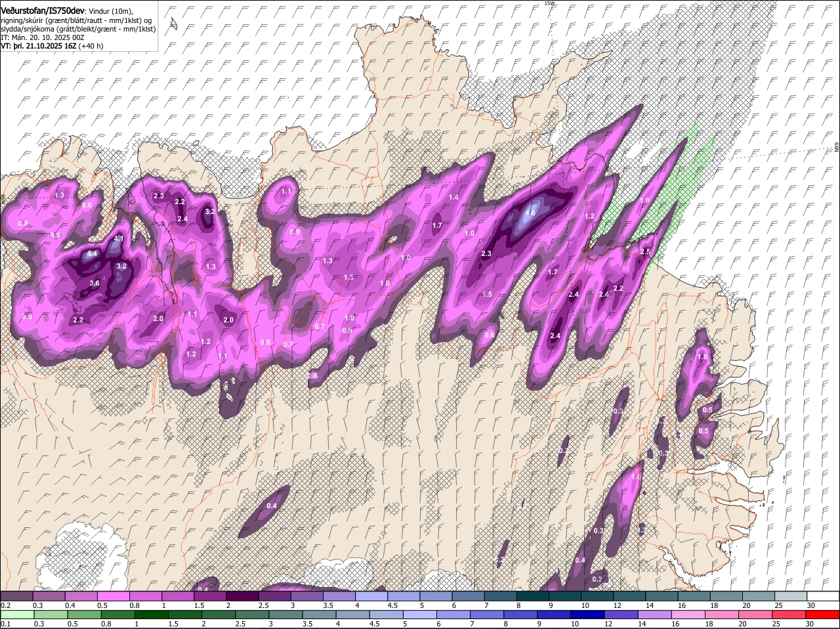The image size is (840, 629).
Task: Click darkest purple 2–2.5 swatch in upper legend
Action: [242, 596]
